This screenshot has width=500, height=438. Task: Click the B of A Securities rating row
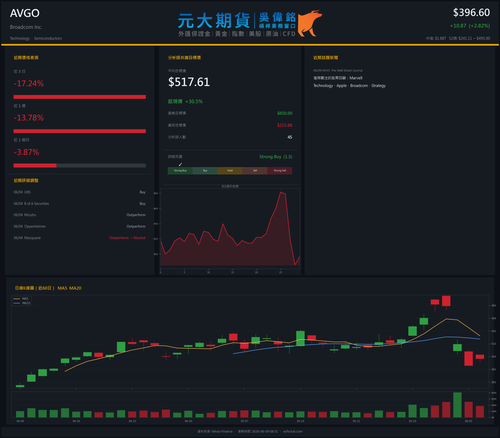click(x=80, y=203)
